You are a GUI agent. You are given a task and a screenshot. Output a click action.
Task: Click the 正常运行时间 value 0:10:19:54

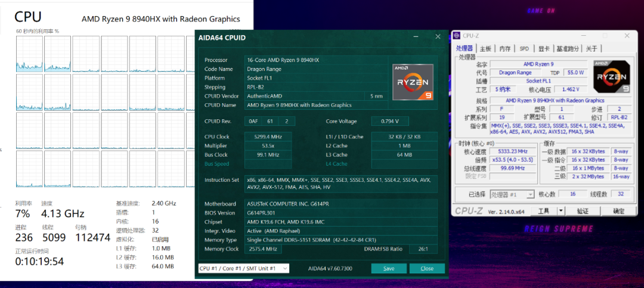tap(40, 261)
